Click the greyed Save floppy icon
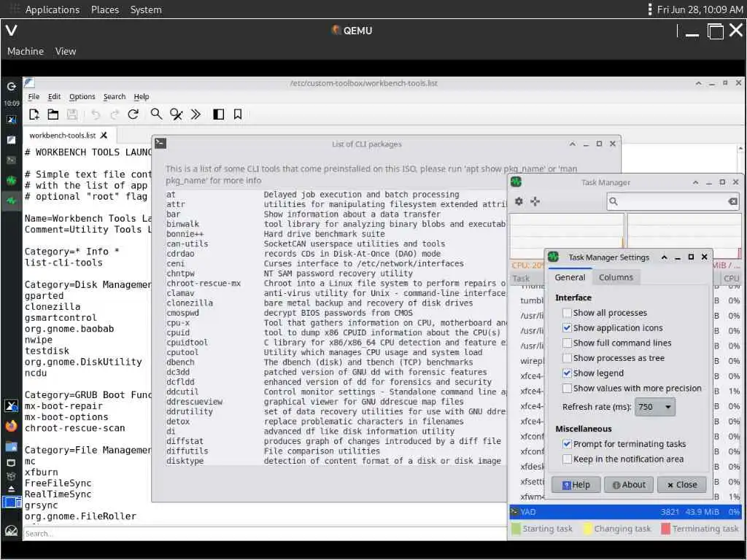 [72, 114]
